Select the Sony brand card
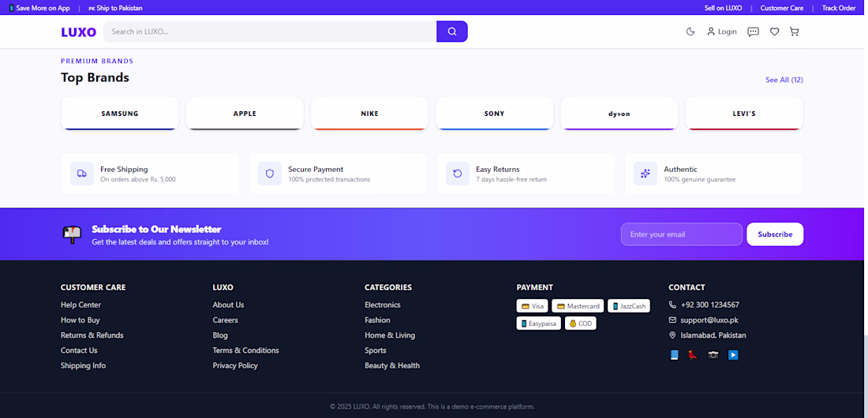 [494, 114]
